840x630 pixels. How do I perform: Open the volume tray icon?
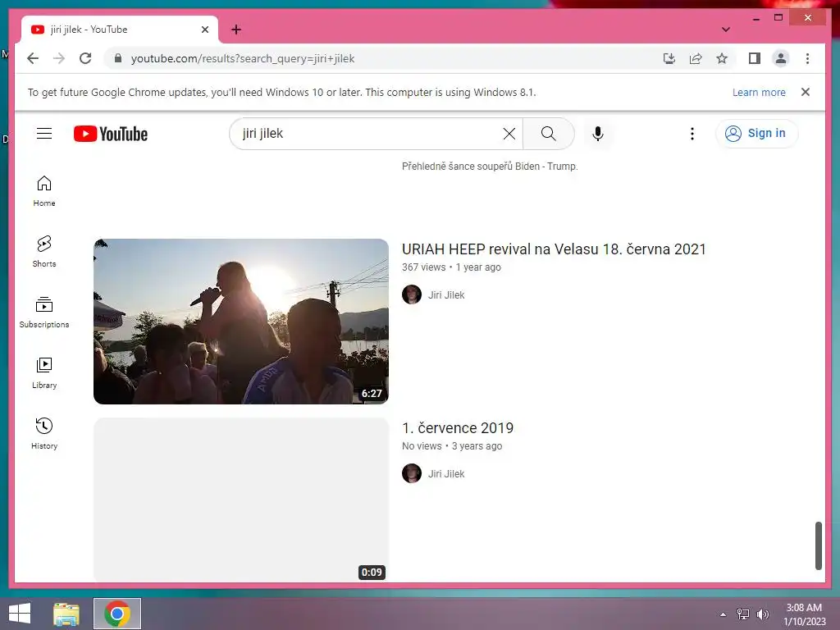point(762,614)
